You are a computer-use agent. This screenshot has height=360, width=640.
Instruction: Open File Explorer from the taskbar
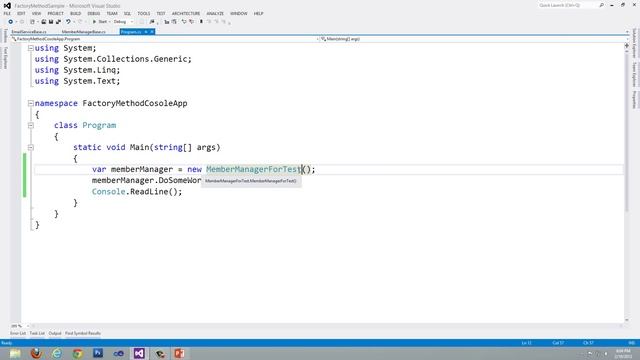[x=15, y=353]
